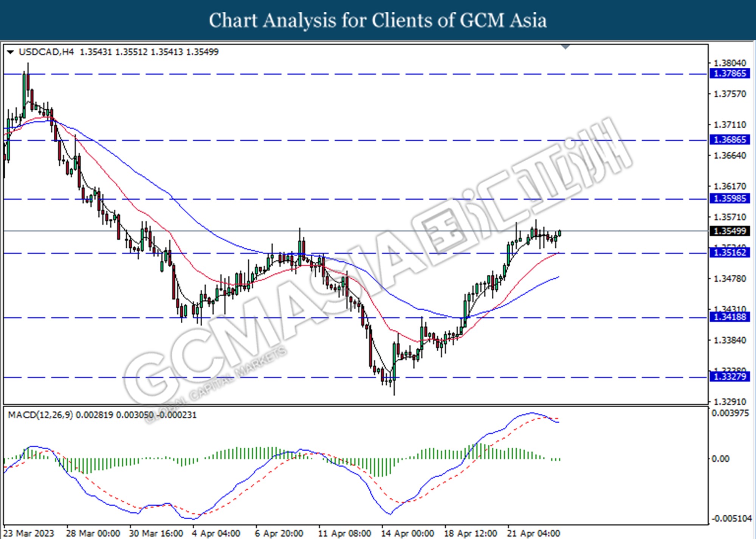Image resolution: width=756 pixels, height=540 pixels.
Task: Click the 1.38040 price scale value
Action: 730,63
